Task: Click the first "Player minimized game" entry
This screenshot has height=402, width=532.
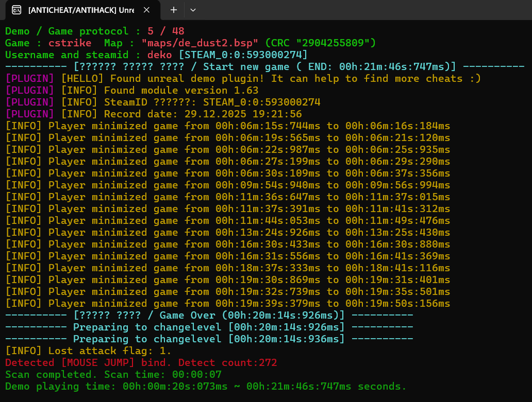Action: point(228,126)
